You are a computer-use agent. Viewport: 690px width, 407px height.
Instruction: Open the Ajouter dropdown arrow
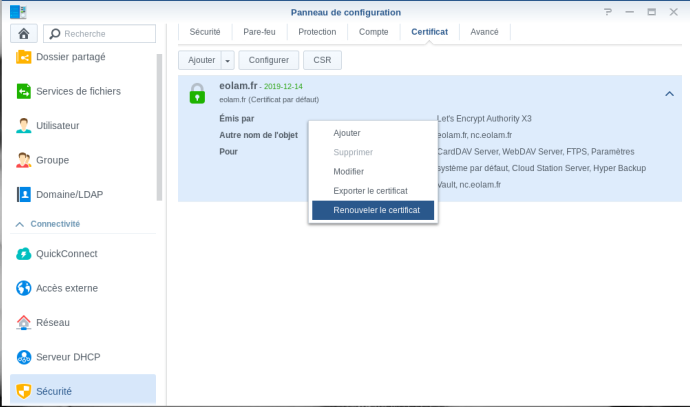(x=227, y=60)
